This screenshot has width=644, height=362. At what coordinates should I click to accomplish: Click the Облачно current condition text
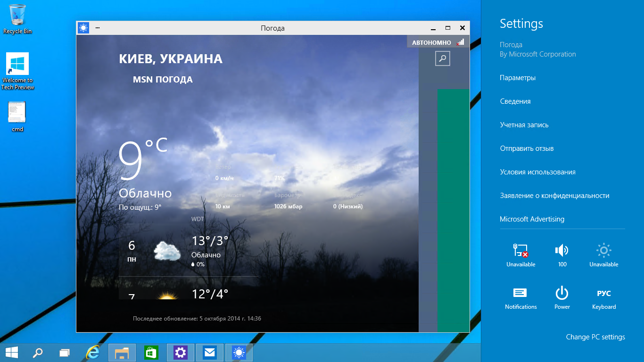point(145,193)
